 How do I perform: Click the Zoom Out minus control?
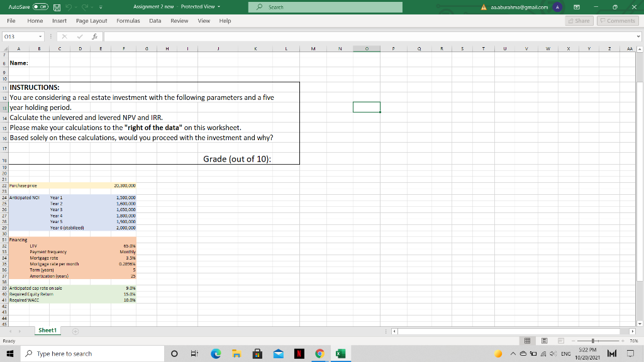click(574, 340)
